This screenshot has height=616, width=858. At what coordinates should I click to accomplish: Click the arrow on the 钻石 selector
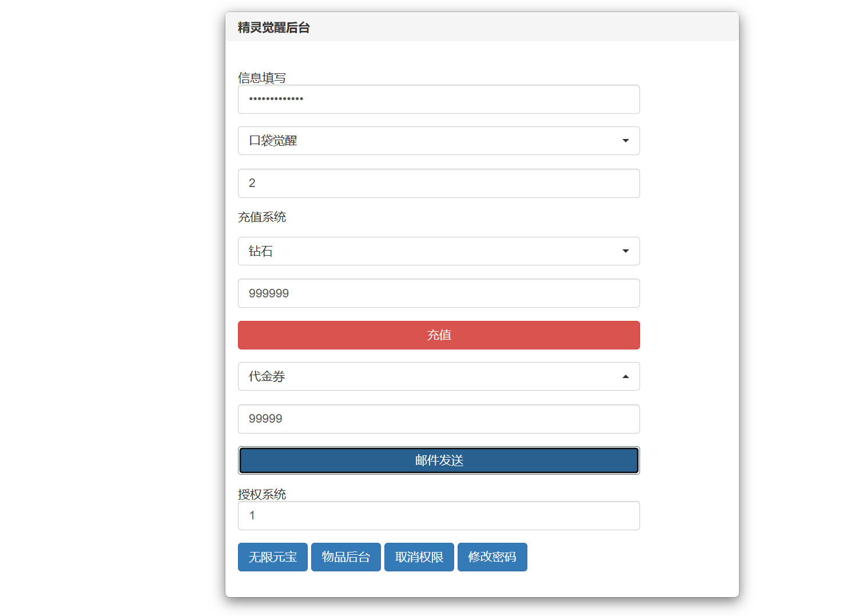coord(625,251)
